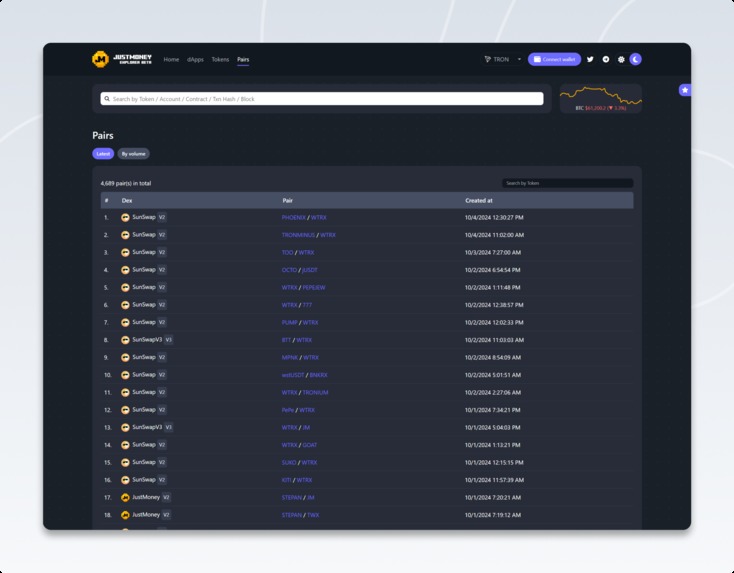Click the TRON network logo icon
Screen dimensions: 734x573
click(x=487, y=59)
